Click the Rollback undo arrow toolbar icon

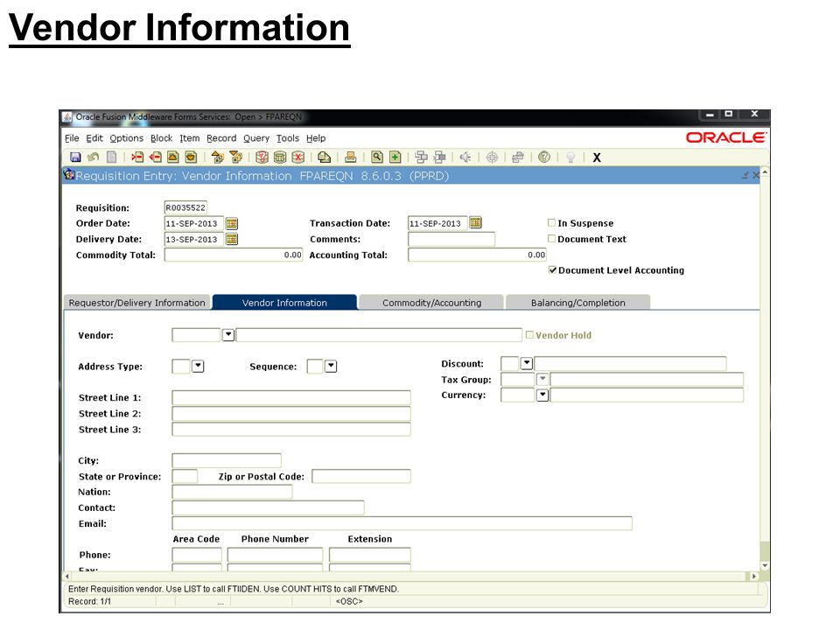(94, 157)
